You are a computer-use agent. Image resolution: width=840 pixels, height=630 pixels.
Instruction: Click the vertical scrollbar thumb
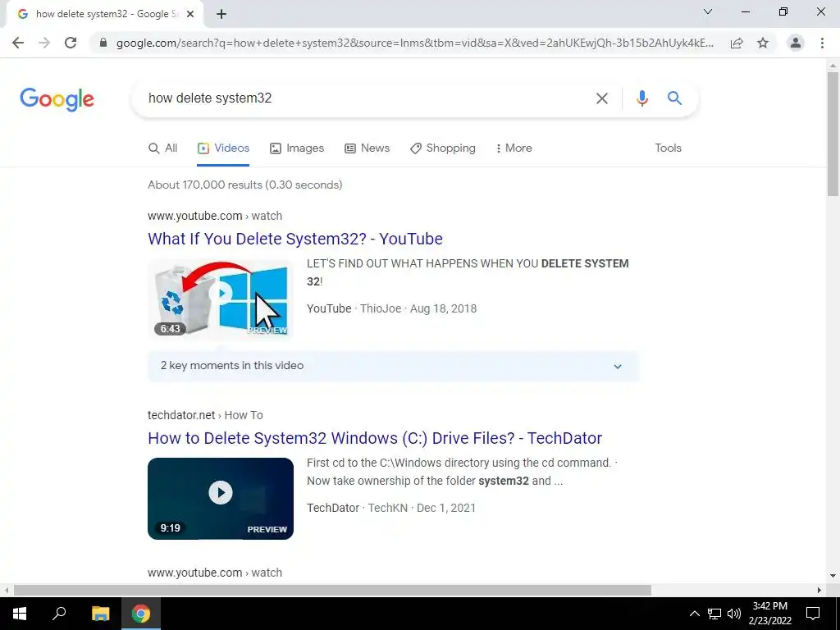833,134
